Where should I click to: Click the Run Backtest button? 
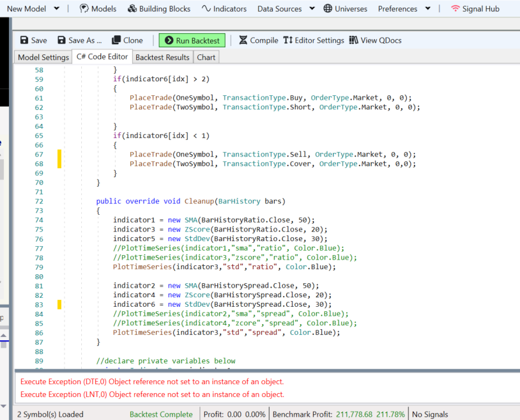(x=191, y=40)
